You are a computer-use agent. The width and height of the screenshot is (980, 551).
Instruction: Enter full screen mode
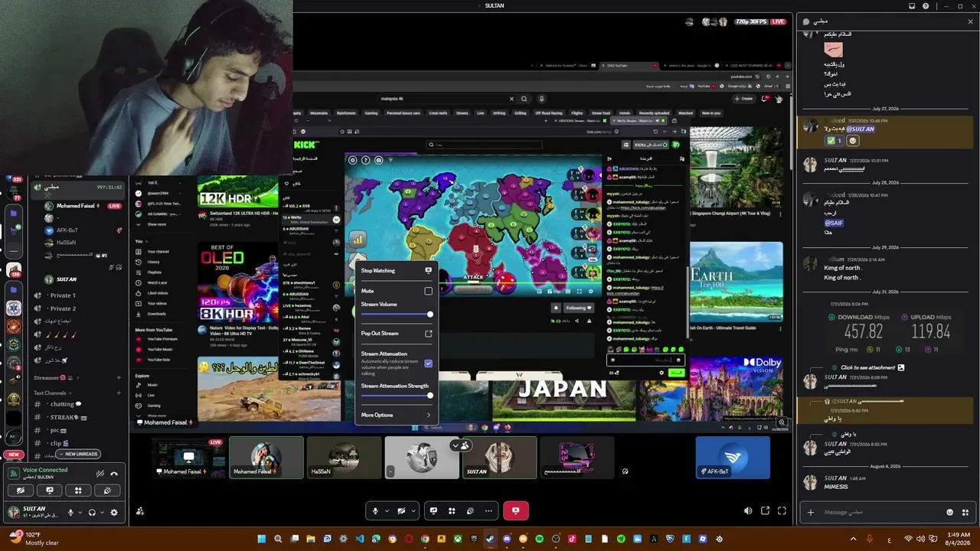pos(782,511)
